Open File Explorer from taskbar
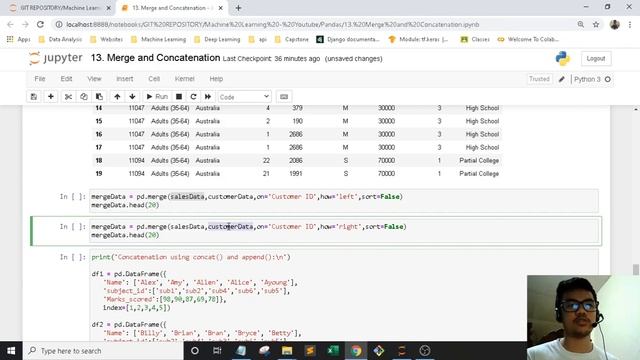The width and height of the screenshot is (640, 360). 287,351
